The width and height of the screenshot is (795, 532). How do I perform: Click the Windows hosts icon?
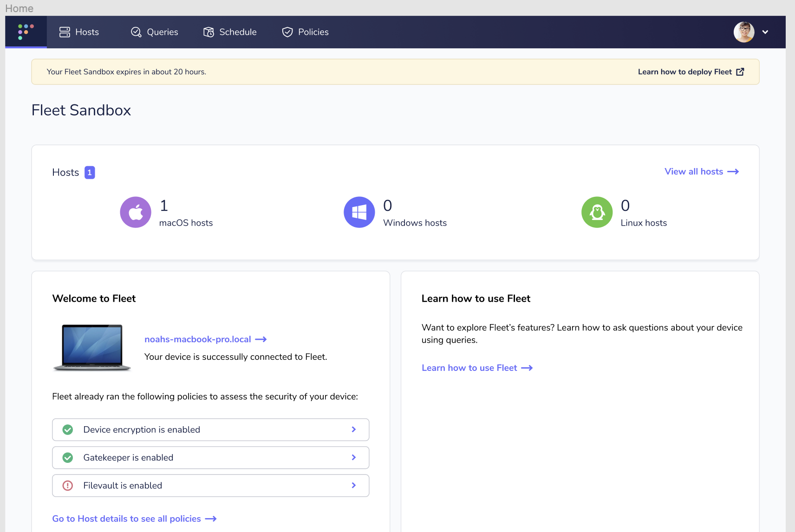pos(359,212)
